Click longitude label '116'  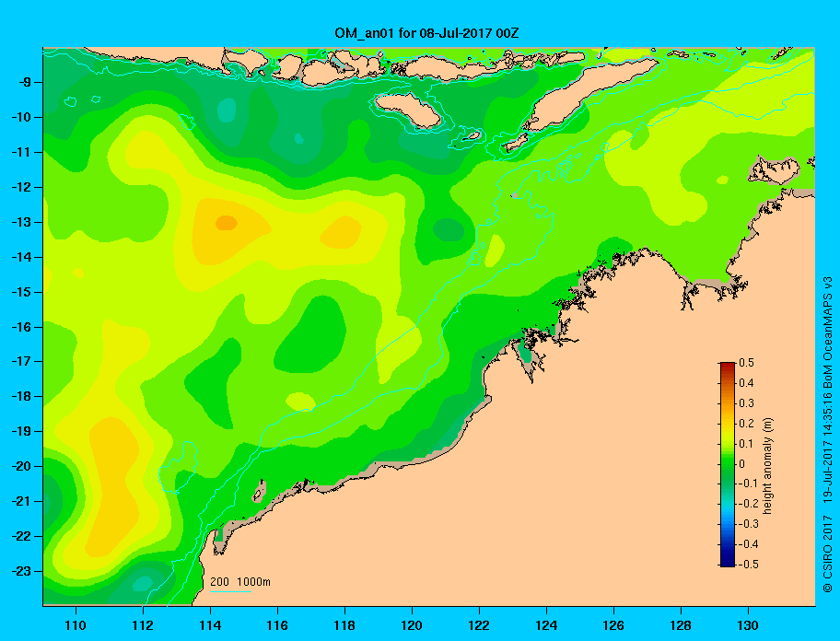(x=277, y=625)
